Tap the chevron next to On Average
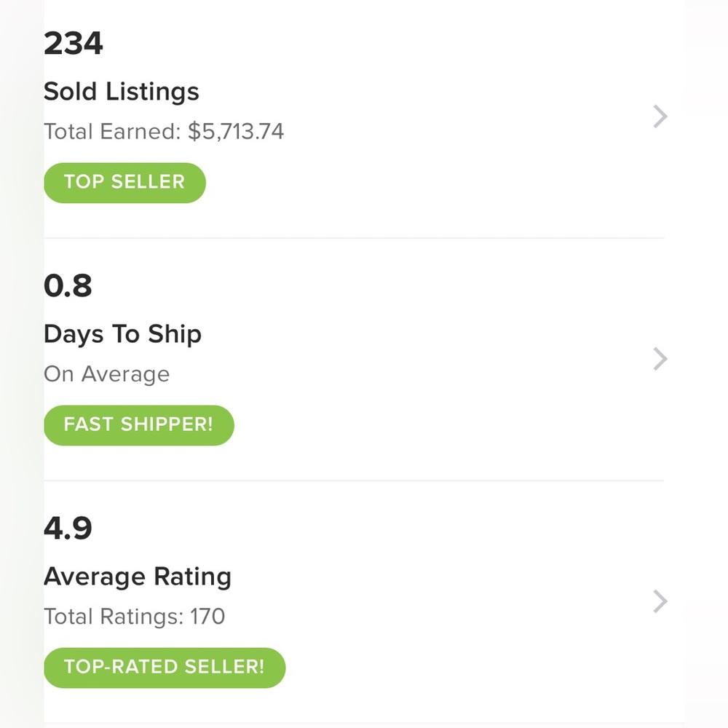The width and height of the screenshot is (728, 728). pos(659,359)
